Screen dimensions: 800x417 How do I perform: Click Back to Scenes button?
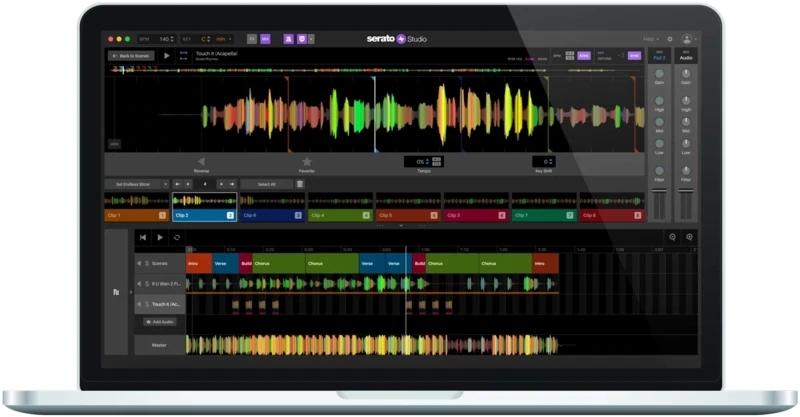pyautogui.click(x=131, y=56)
